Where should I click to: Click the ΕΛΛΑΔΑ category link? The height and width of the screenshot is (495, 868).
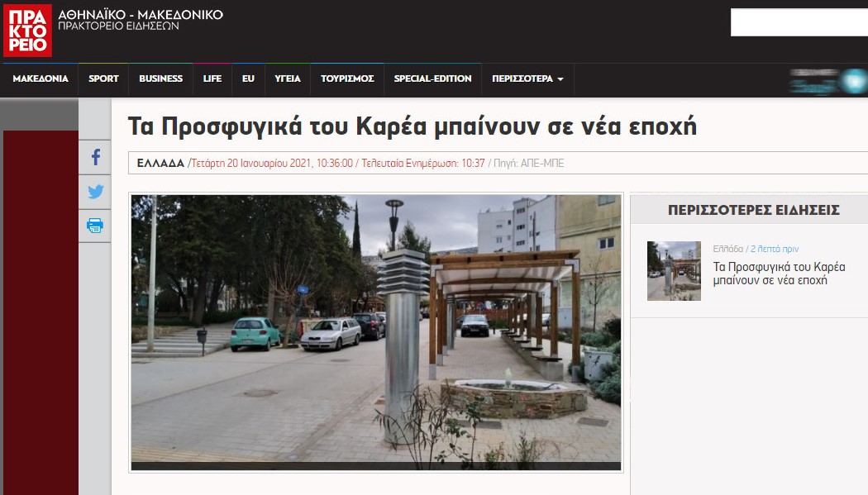(160, 164)
